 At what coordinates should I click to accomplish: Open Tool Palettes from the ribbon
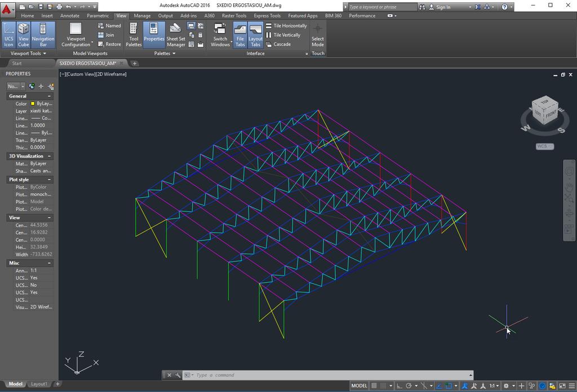point(134,35)
